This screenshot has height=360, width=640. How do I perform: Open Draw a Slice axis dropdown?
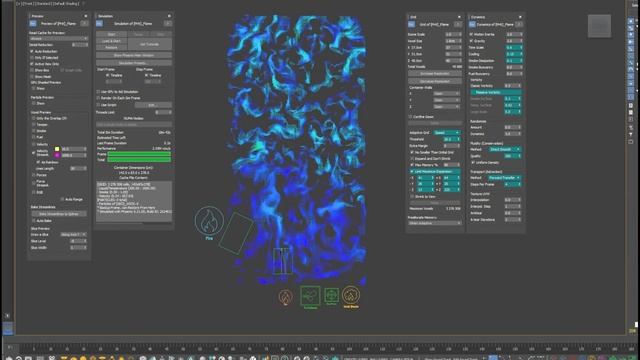pos(73,235)
